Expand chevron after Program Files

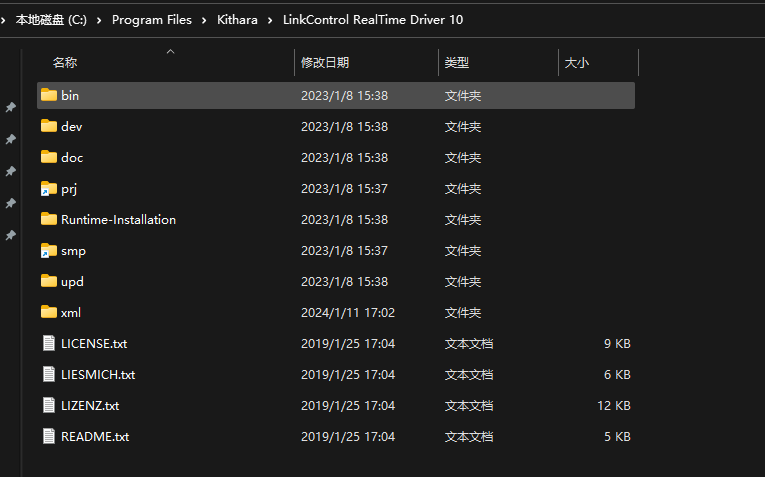click(204, 20)
